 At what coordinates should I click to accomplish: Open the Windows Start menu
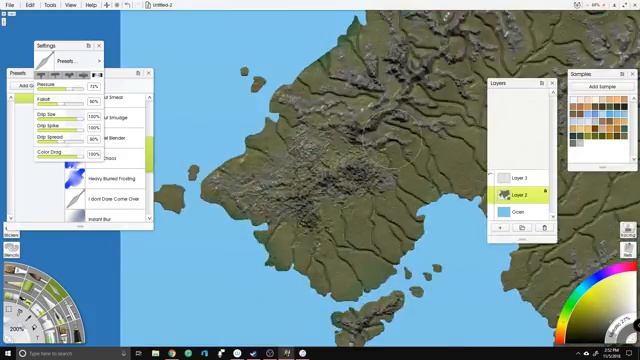[x=7, y=353]
